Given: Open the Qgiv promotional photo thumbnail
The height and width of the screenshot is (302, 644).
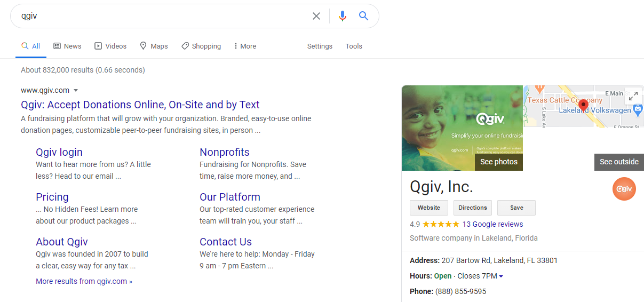Looking at the screenshot, I should pyautogui.click(x=462, y=128).
